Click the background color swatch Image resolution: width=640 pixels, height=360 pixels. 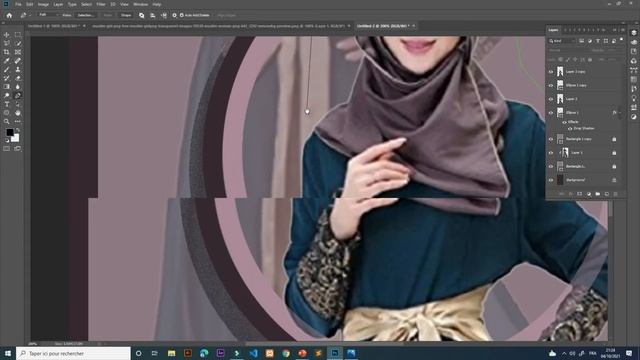(x=16, y=138)
